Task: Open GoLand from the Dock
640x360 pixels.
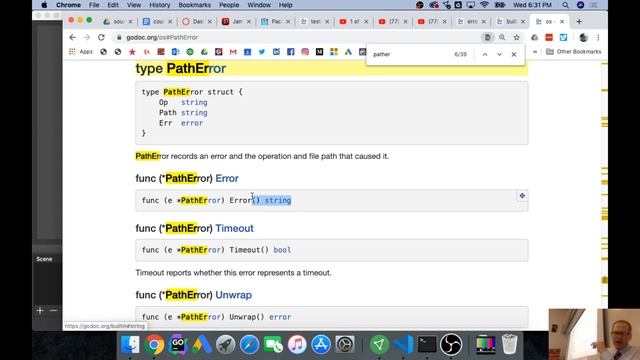Action: coord(178,344)
